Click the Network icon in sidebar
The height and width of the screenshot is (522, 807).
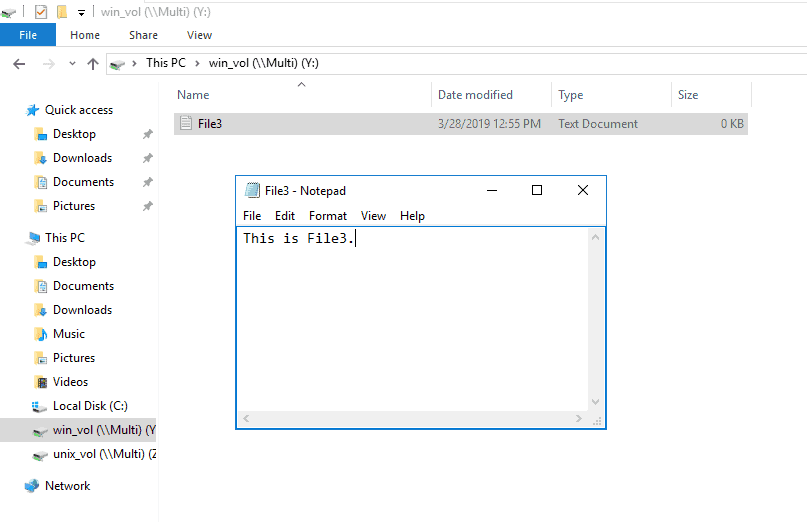33,486
